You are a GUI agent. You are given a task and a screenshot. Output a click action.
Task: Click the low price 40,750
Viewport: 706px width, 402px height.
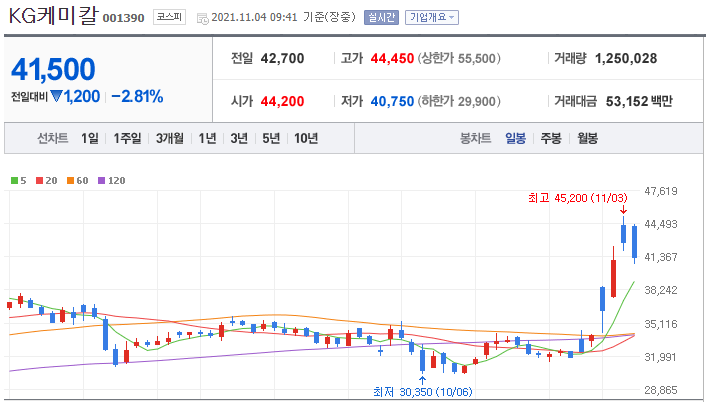tap(392, 101)
